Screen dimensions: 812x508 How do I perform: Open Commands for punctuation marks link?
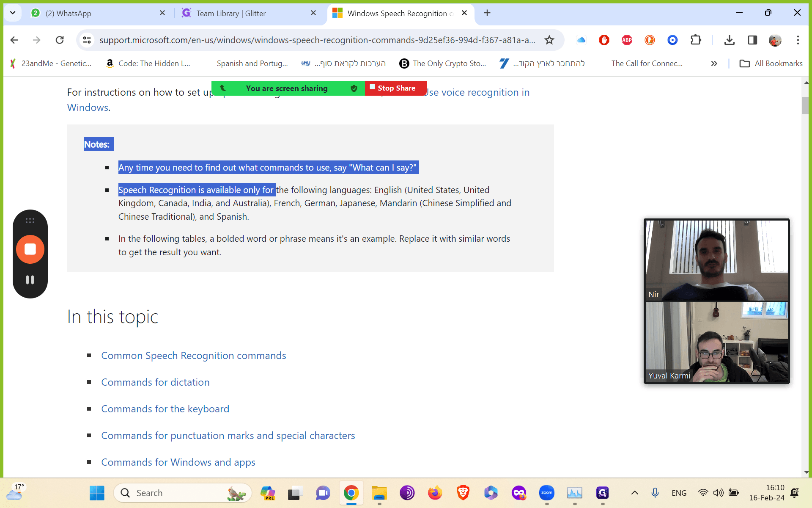(228, 436)
